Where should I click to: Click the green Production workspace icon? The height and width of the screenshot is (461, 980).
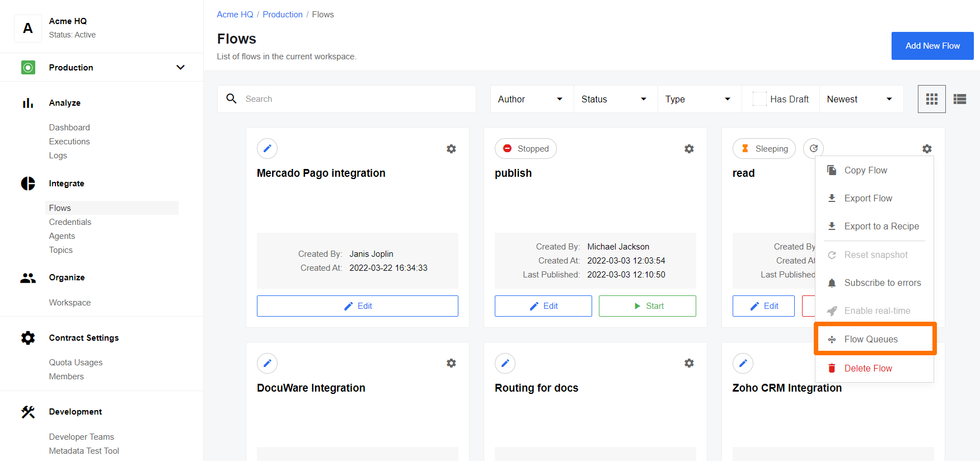(28, 68)
